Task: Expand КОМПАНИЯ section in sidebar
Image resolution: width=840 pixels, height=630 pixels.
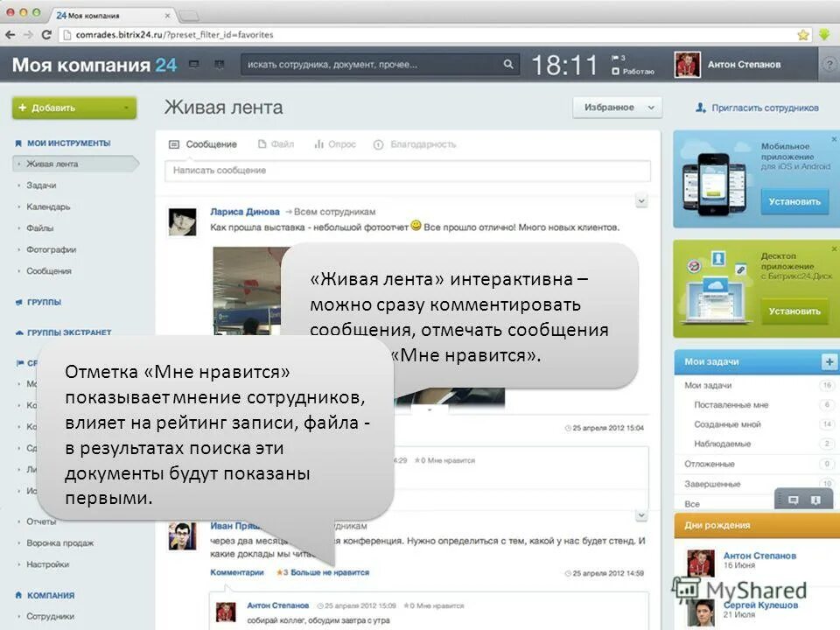Action: coord(51,595)
